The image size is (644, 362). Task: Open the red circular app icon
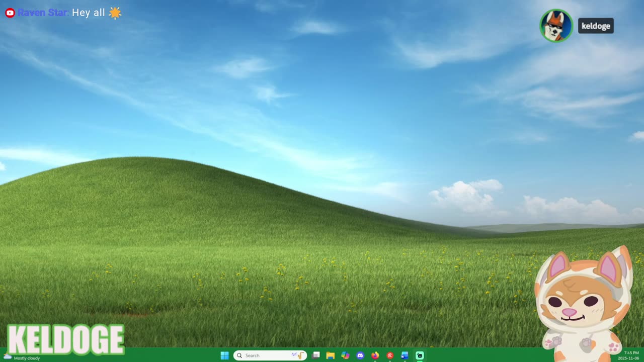pyautogui.click(x=390, y=355)
